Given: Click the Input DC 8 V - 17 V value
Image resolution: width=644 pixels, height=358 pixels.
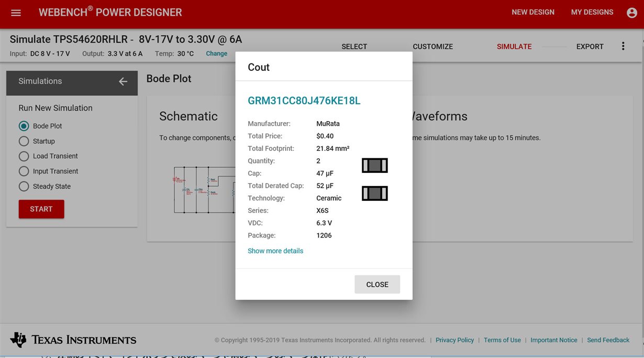Looking at the screenshot, I should point(50,53).
